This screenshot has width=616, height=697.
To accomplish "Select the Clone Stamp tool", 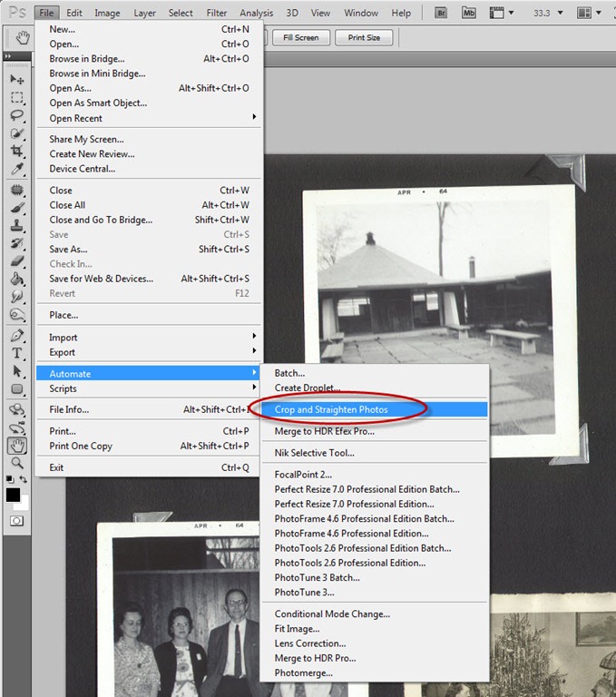I will [17, 226].
